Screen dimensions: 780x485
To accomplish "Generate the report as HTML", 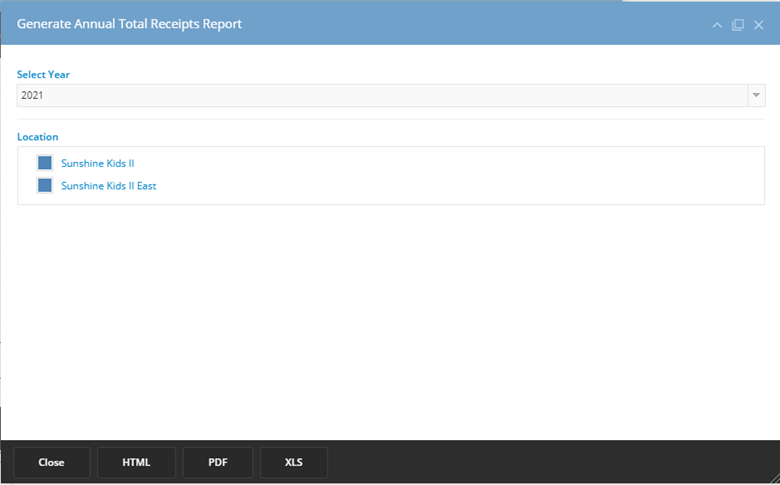I will tap(136, 462).
